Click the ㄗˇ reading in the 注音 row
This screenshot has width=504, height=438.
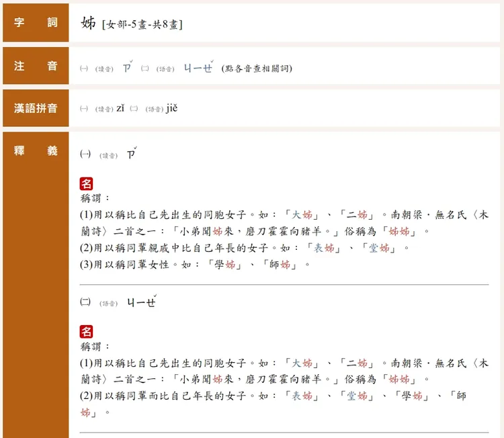click(127, 68)
